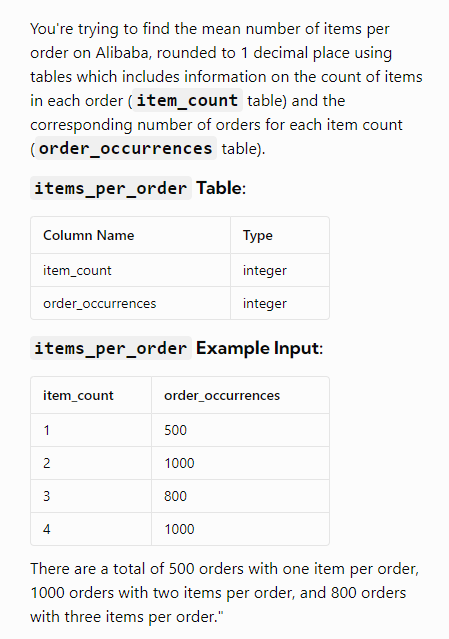Image resolution: width=449 pixels, height=639 pixels.
Task: Click the item_count cell showing 4
Action: click(x=91, y=529)
